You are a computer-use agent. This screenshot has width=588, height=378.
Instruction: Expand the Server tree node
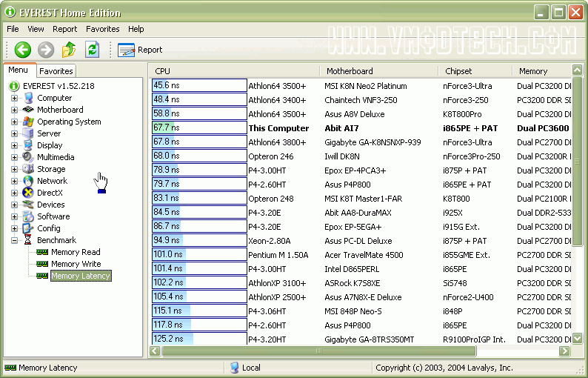14,133
